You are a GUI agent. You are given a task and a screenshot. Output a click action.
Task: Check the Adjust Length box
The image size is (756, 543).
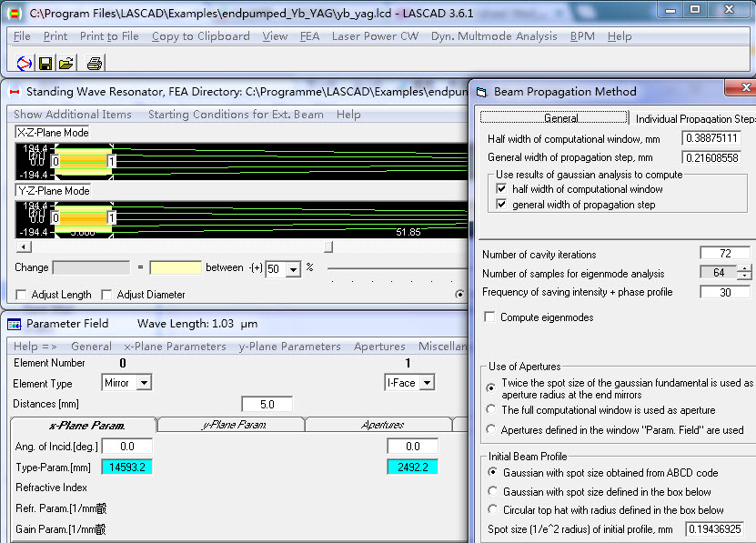coord(21,295)
